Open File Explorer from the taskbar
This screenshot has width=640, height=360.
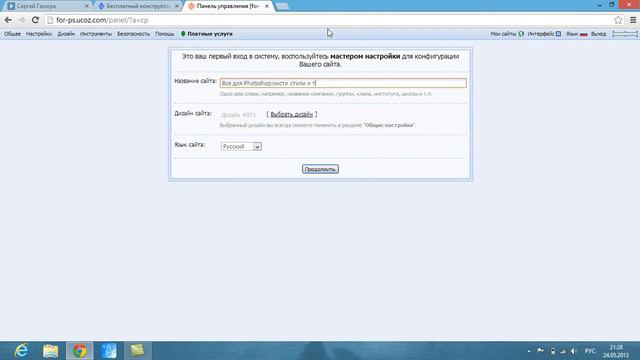[x=51, y=351]
